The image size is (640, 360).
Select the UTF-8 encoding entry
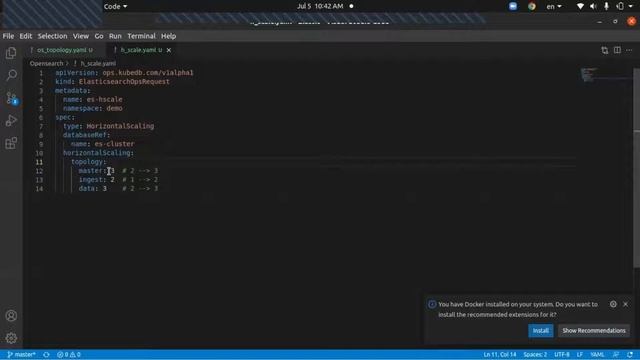pyautogui.click(x=562, y=355)
